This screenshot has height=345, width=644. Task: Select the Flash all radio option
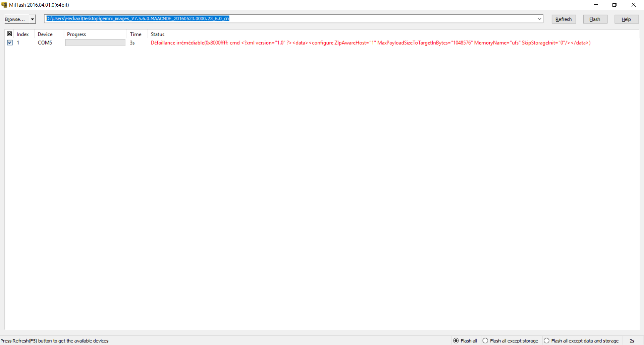(465, 341)
